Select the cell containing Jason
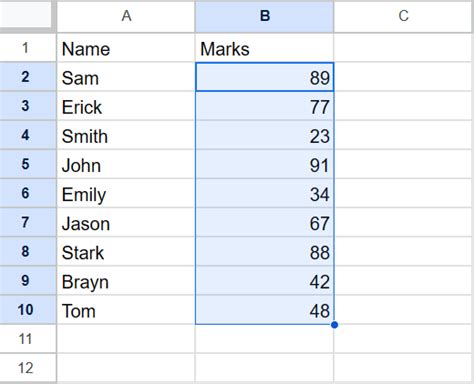Viewport: 474px width, 384px height. [x=126, y=222]
